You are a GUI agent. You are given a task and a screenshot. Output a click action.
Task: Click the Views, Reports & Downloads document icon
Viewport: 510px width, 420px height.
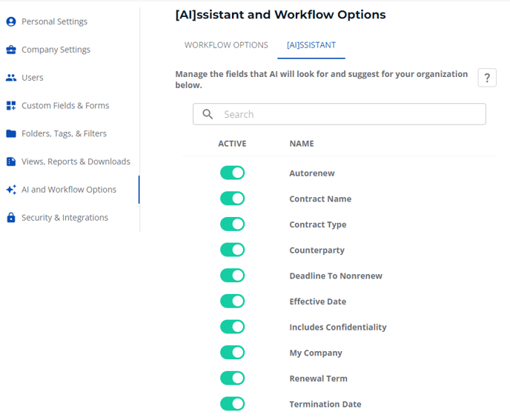click(11, 161)
